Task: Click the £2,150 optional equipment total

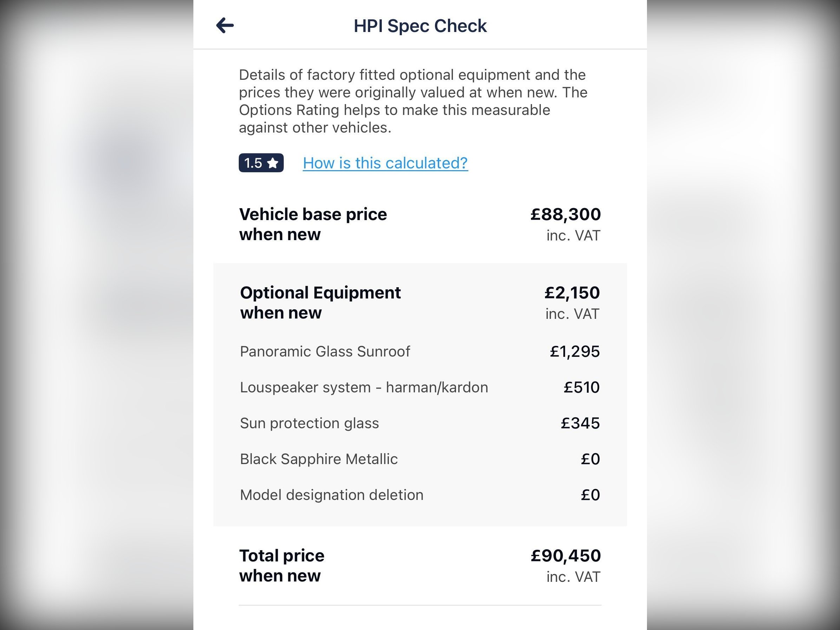Action: tap(572, 293)
